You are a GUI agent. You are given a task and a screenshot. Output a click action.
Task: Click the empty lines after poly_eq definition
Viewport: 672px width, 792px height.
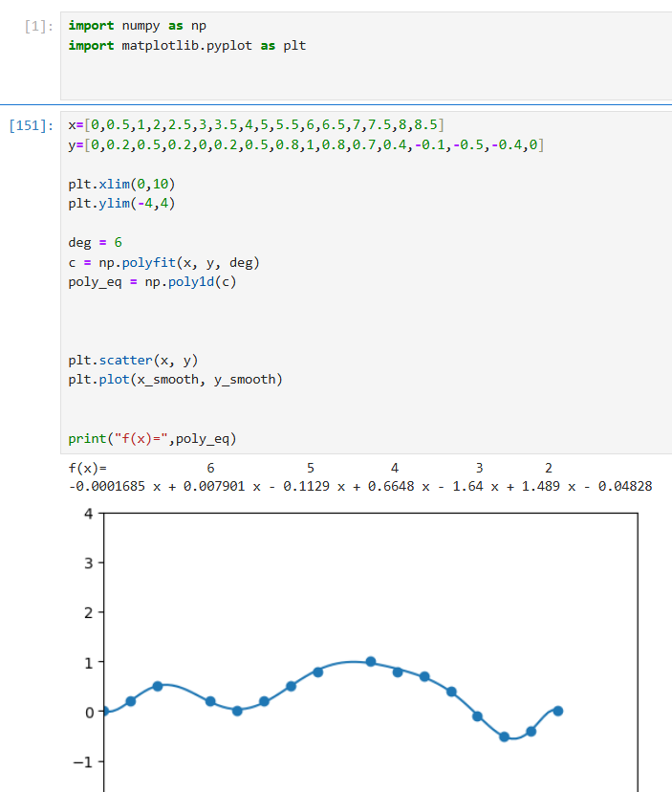(366, 320)
